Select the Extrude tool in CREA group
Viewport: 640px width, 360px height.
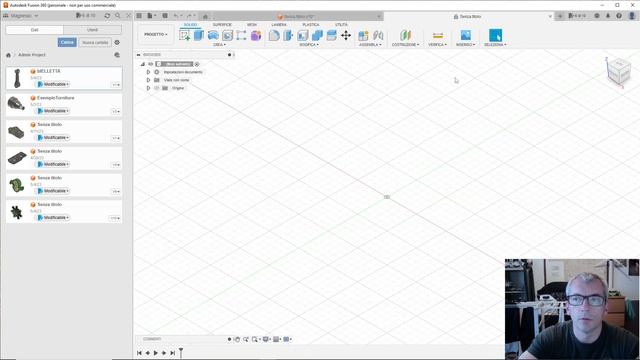[x=199, y=36]
